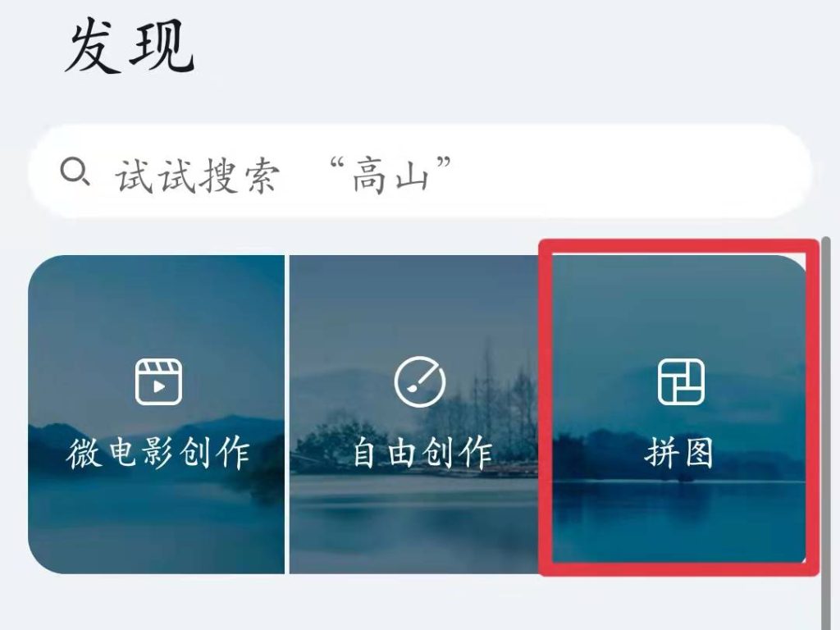Open the 微电影创作 label text
The width and height of the screenshot is (840, 630).
pyautogui.click(x=158, y=453)
